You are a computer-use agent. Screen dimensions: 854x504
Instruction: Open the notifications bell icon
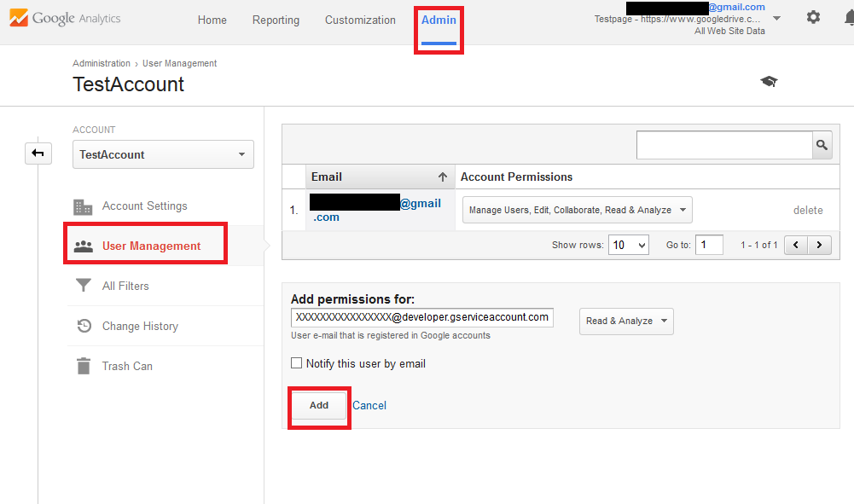click(848, 18)
